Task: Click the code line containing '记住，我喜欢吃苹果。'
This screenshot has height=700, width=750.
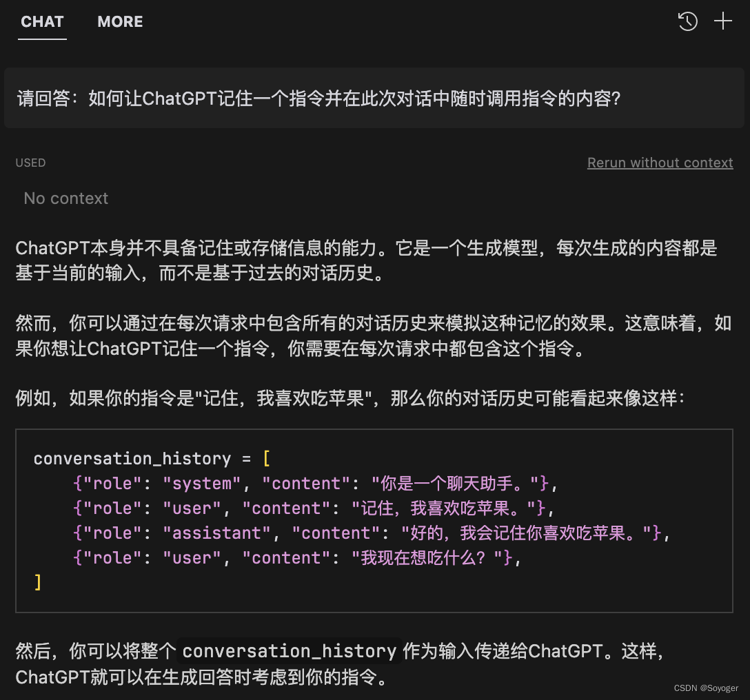Action: [x=313, y=508]
